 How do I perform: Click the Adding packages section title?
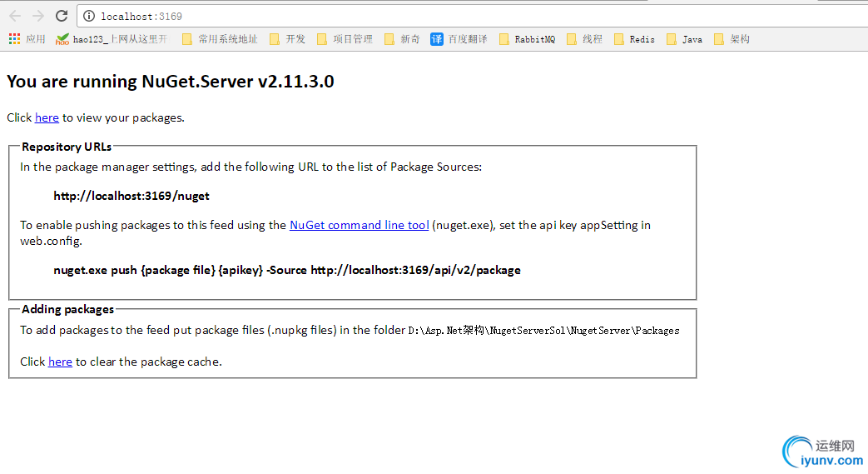(x=67, y=309)
